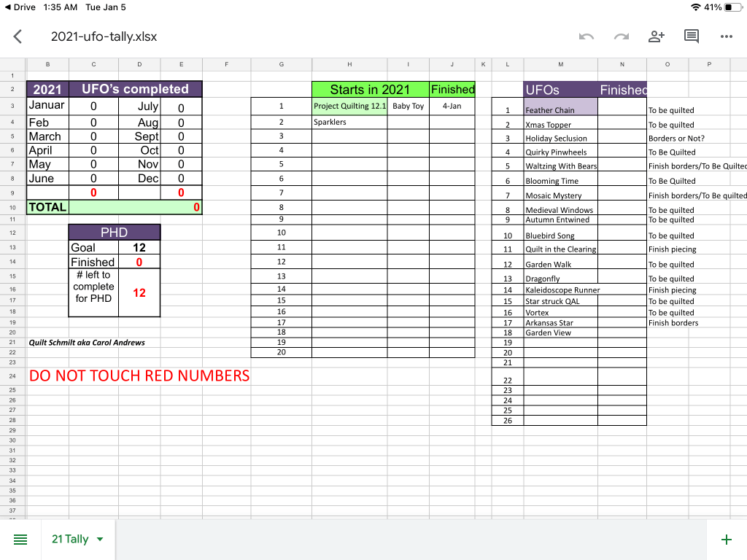Screen dimensions: 747x560
Task: Click the green Starts in 2021 header
Action: 370,89
